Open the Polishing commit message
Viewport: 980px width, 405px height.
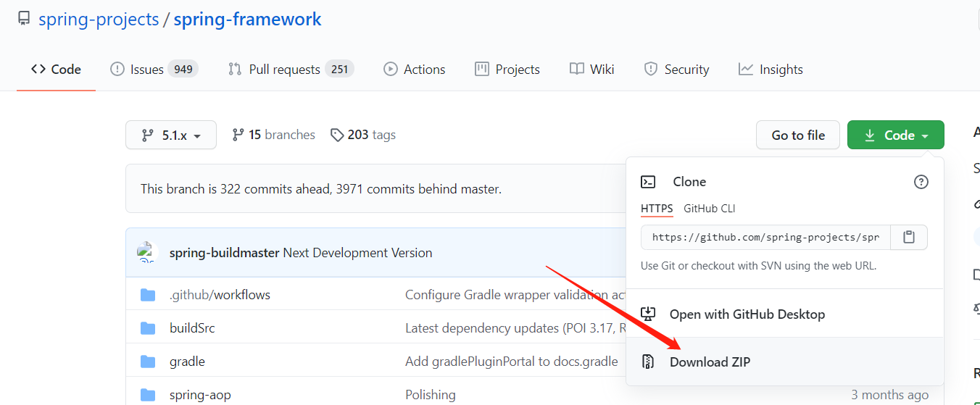[431, 395]
